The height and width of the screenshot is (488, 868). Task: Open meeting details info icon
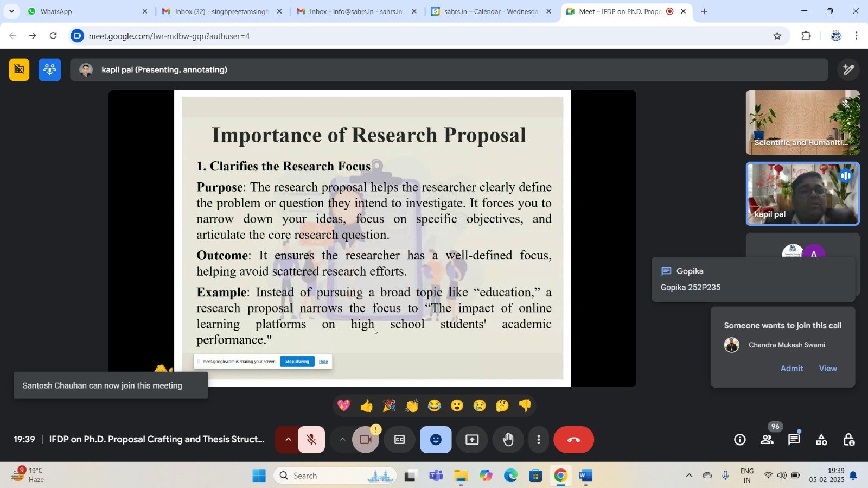pos(740,440)
